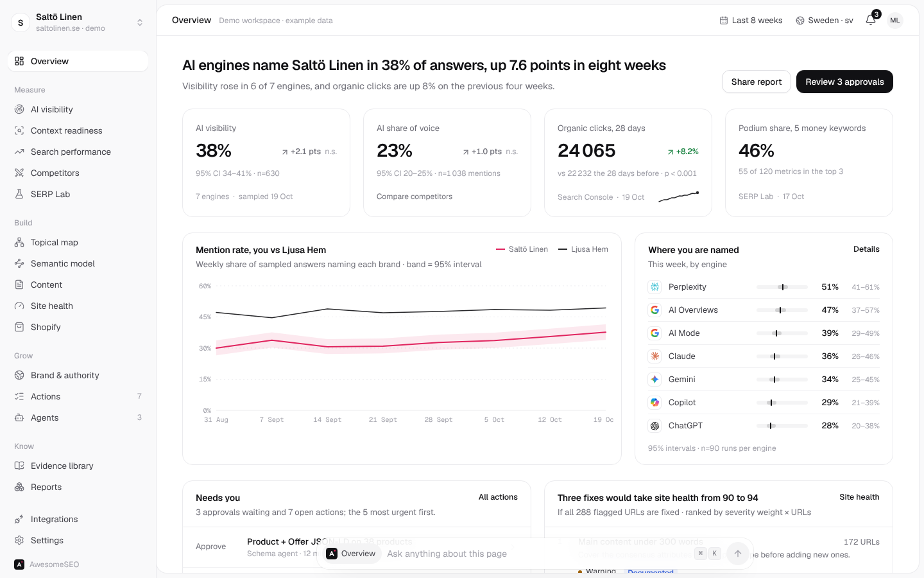Click the 46% podium share value

(x=757, y=150)
